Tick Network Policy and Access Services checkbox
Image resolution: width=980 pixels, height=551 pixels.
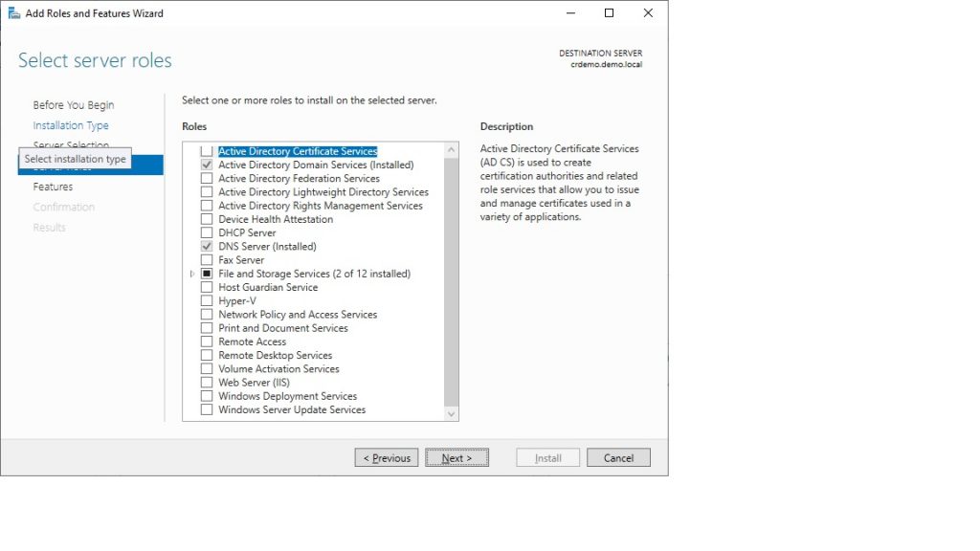coord(207,315)
